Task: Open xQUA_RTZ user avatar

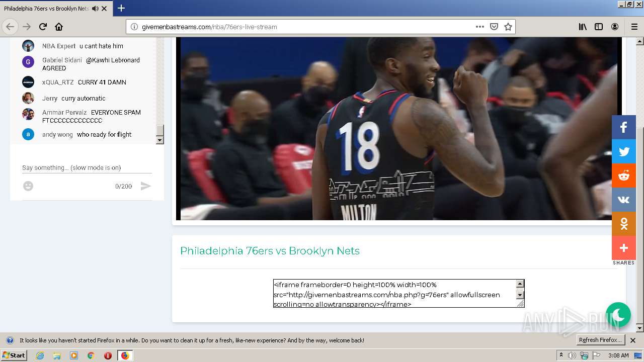Action: 28,82
